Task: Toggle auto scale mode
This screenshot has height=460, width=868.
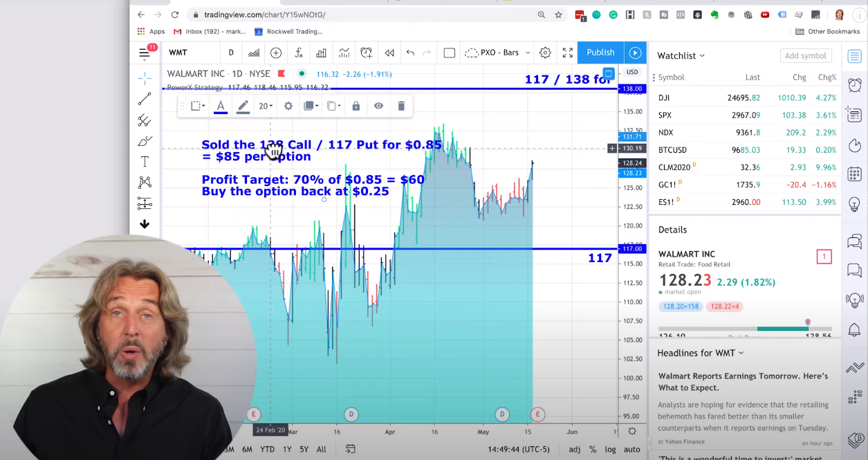Action: tap(631, 449)
